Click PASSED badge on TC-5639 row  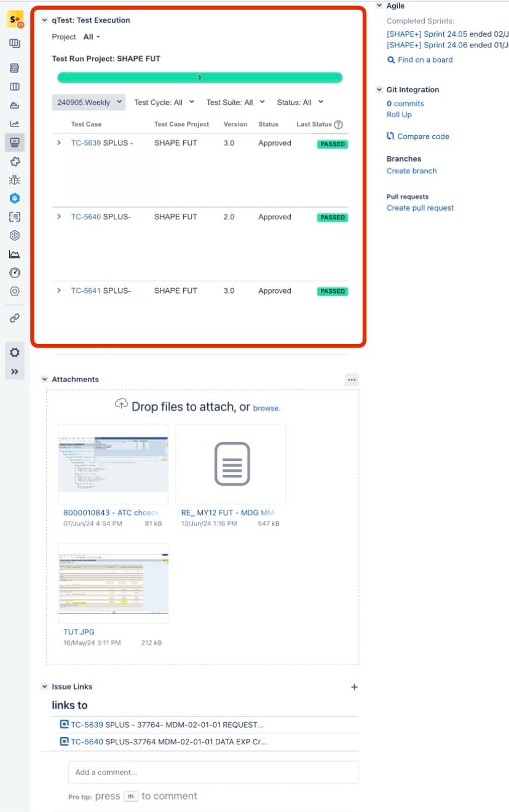333,144
